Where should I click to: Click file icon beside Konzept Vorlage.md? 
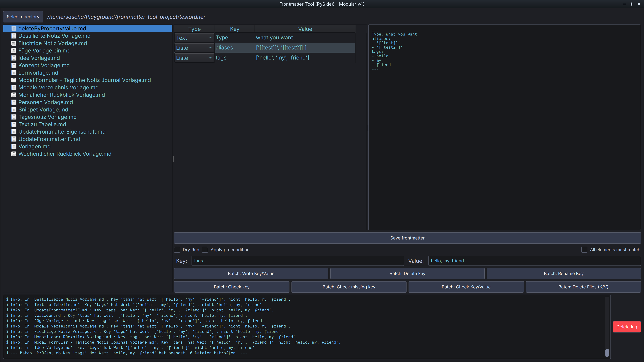14,66
